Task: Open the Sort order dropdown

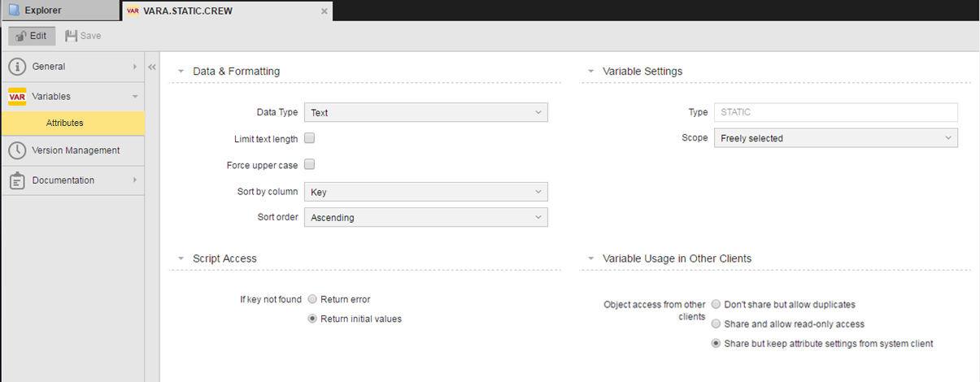Action: (x=425, y=218)
